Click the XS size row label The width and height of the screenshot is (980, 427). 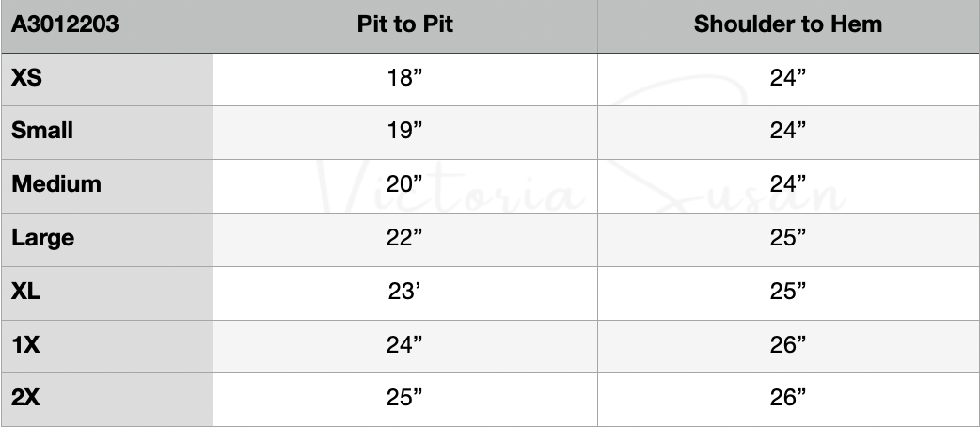click(26, 79)
